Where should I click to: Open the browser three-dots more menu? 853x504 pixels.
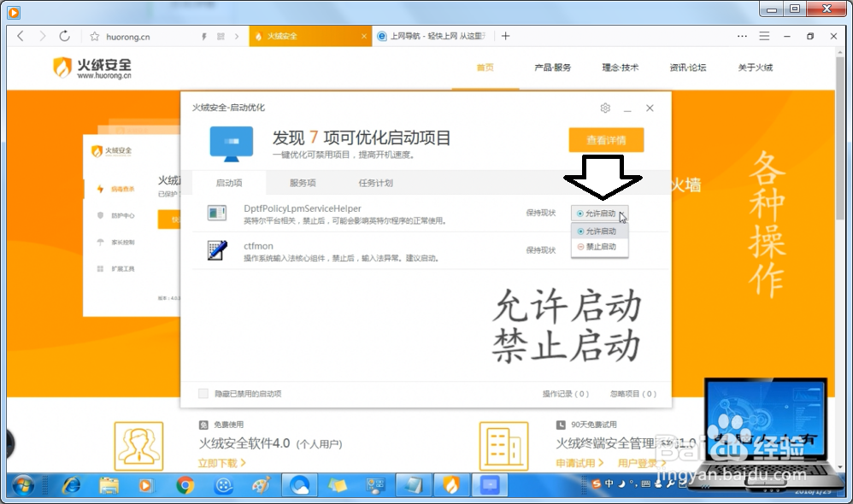(x=742, y=36)
